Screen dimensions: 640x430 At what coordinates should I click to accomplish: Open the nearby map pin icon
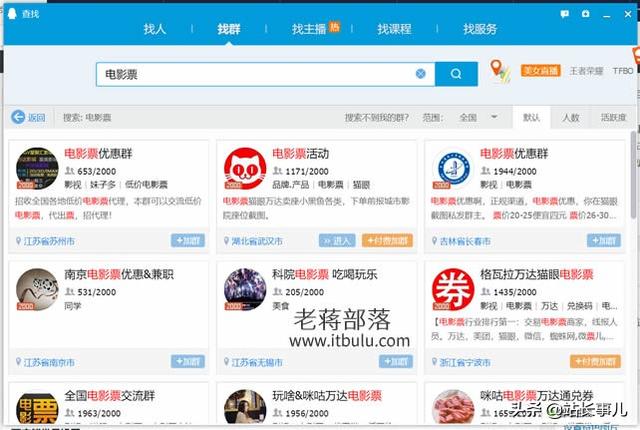click(500, 71)
